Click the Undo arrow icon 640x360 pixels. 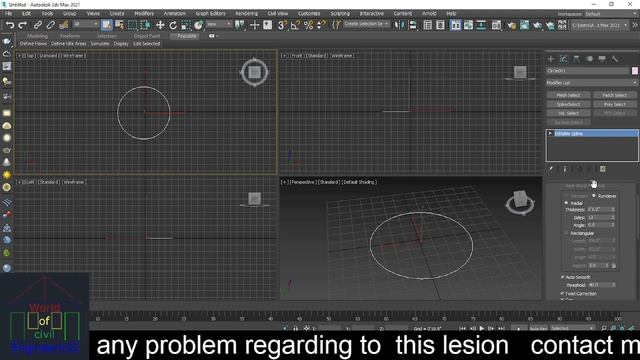point(10,25)
